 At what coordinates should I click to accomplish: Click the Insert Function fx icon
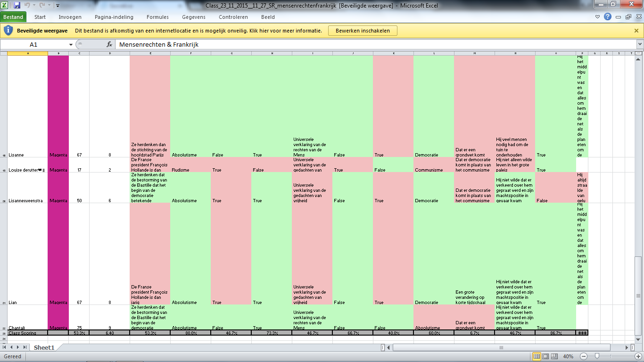point(109,44)
